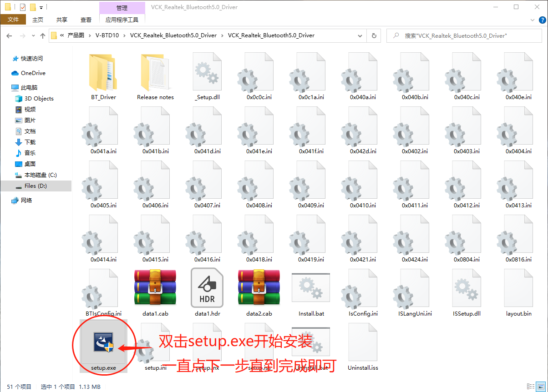This screenshot has height=392, width=548.
Task: Navigate to V-BTD10 in breadcrumb
Action: pos(107,35)
